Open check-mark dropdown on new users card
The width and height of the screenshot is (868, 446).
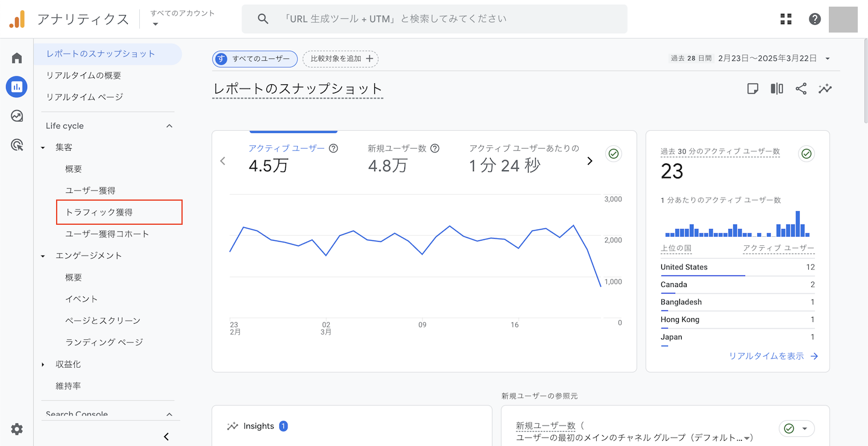pos(797,429)
